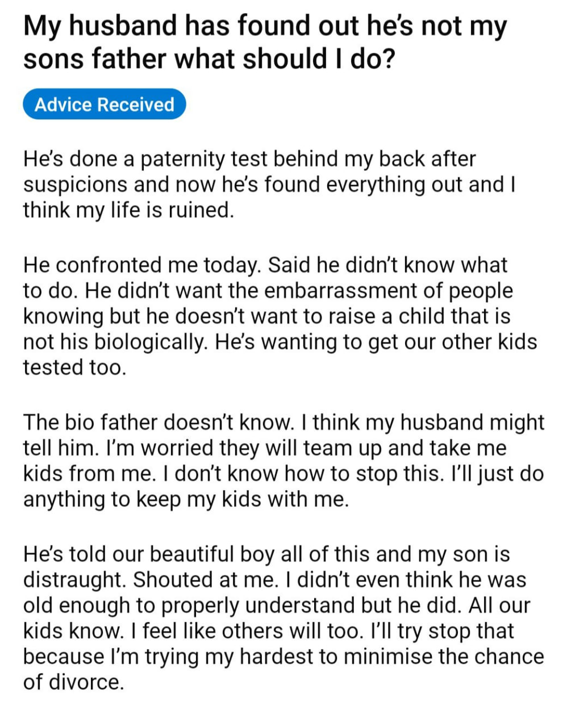Click the paragraph starting "He's told our beautiful boy"

(x=283, y=618)
